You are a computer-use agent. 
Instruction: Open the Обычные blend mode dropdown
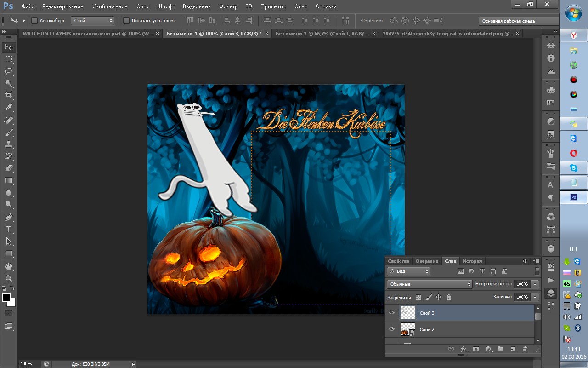[430, 284]
